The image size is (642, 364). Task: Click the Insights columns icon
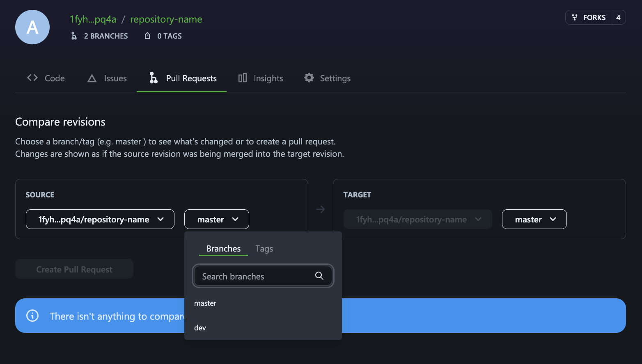tap(243, 78)
